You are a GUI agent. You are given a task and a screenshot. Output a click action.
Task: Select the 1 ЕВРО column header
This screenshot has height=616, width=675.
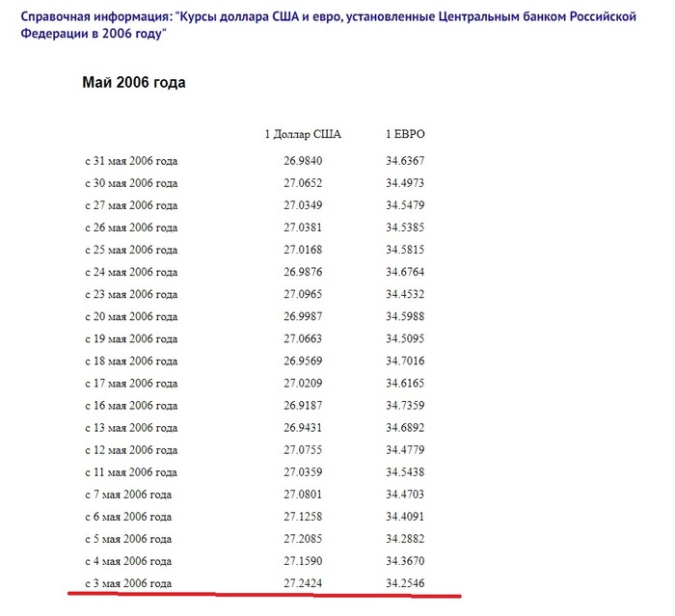405,134
